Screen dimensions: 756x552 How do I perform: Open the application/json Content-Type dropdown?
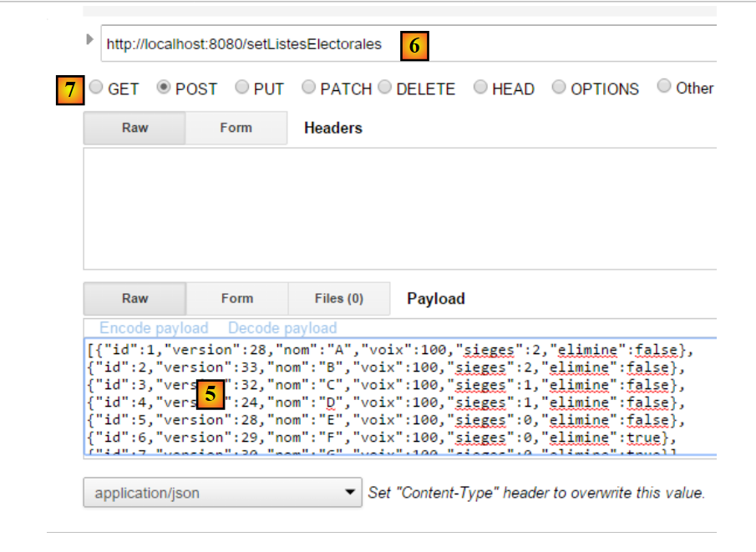click(222, 493)
